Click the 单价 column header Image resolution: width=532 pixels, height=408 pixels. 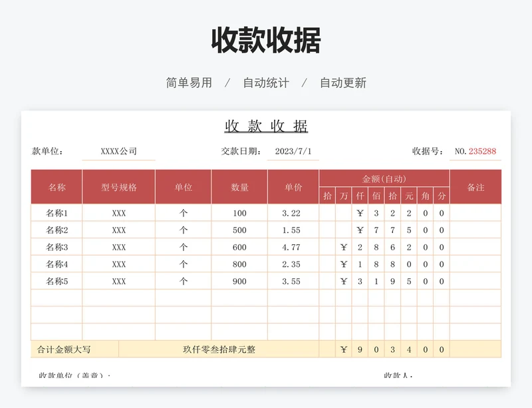pos(293,187)
